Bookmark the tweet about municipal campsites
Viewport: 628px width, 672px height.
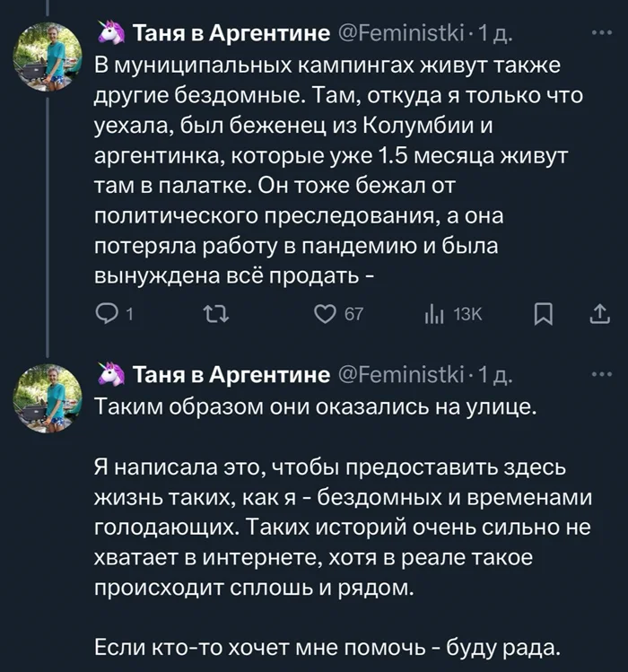tap(543, 314)
